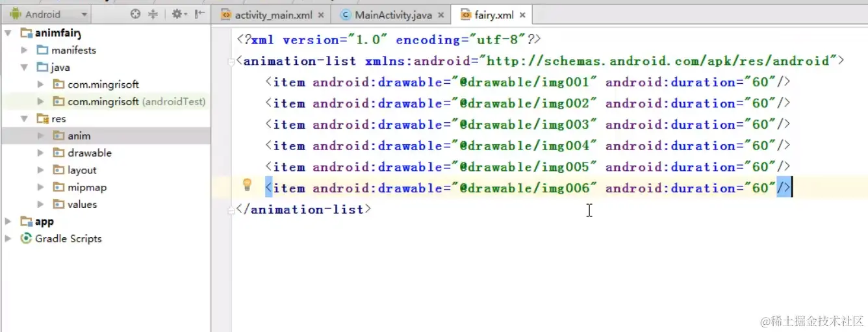Select com.mingrisoft (androidTest) package
Image resolution: width=868 pixels, height=332 pixels.
[136, 101]
